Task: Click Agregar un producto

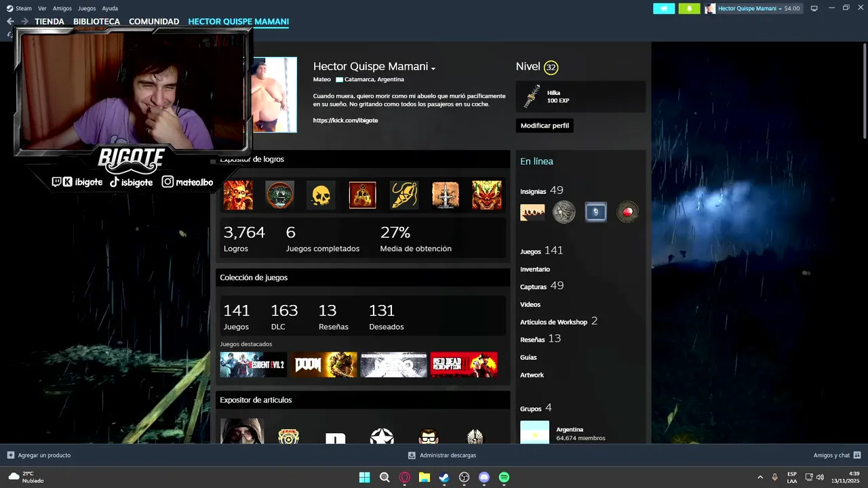Action: (x=39, y=455)
